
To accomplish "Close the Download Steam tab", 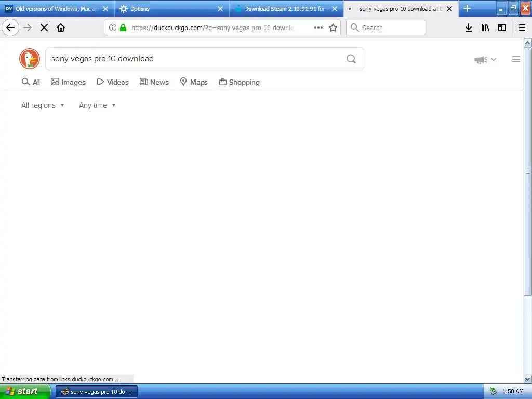I will tap(335, 9).
